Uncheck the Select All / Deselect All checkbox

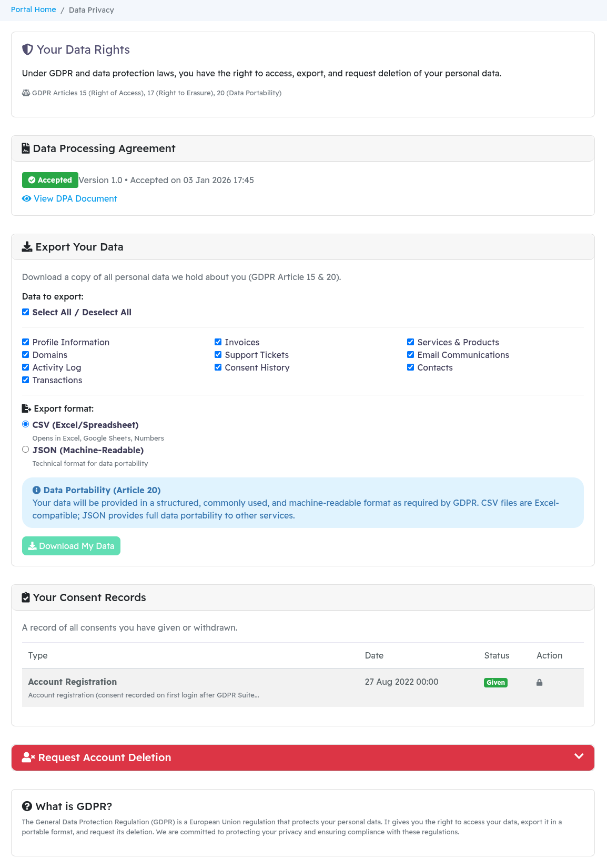point(25,312)
